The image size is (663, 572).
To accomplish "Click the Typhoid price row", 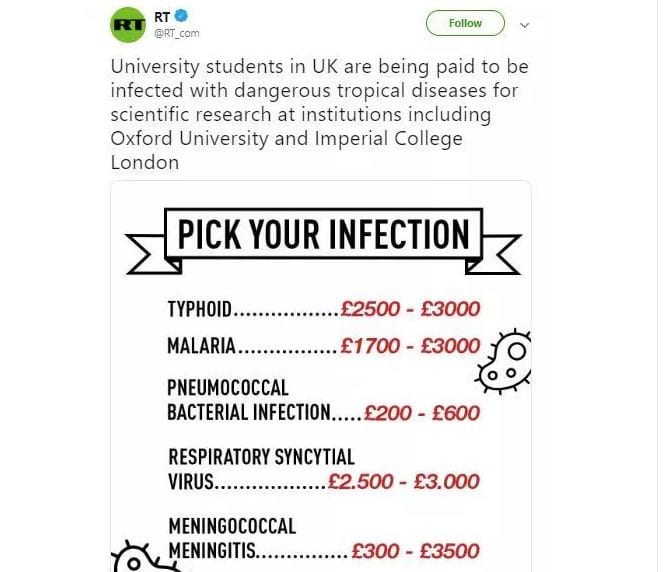I will (x=322, y=310).
